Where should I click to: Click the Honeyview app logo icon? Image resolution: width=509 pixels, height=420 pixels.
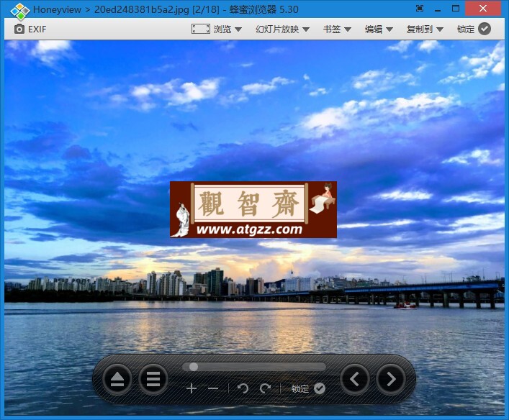click(x=20, y=11)
